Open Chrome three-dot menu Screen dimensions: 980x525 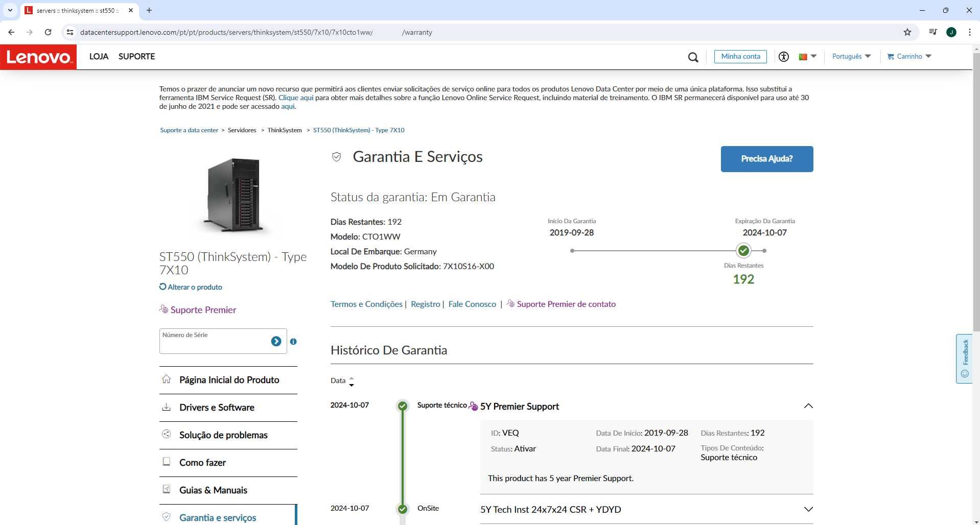(970, 32)
